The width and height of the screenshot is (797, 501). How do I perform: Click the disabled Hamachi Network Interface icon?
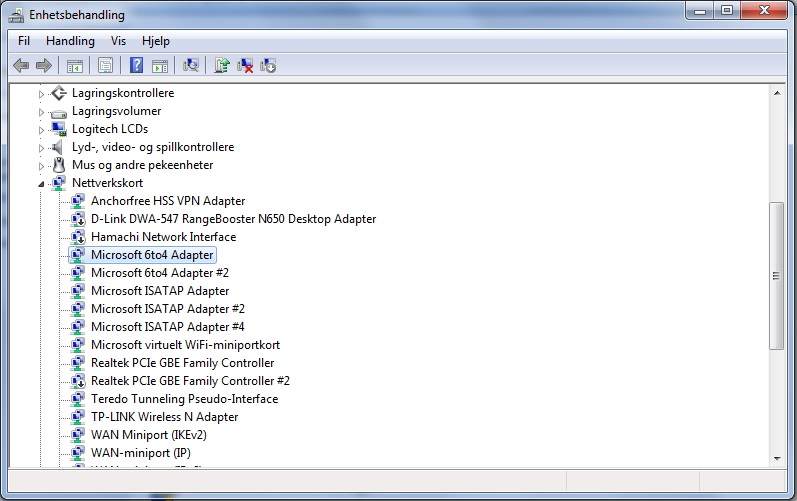[78, 237]
